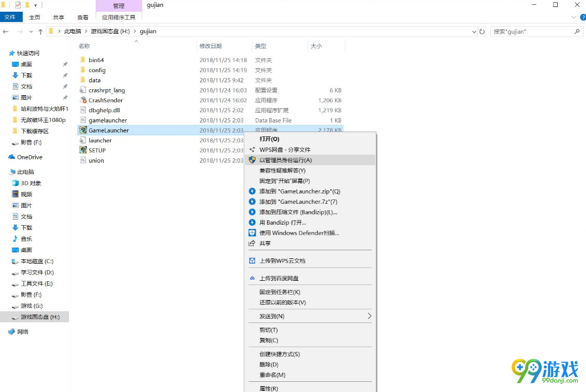Click the WPS share icon in context menu
This screenshot has width=586, height=392.
pyautogui.click(x=252, y=150)
